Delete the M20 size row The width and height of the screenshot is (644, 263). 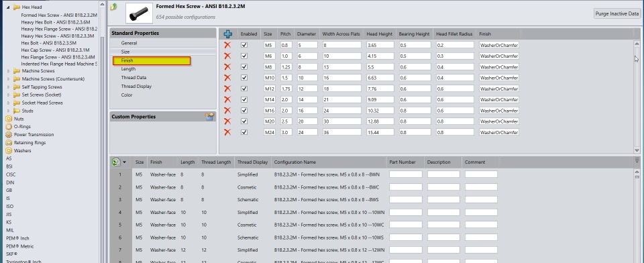227,121
